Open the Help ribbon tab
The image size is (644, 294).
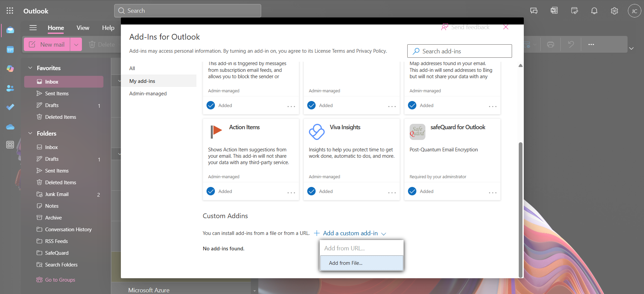pyautogui.click(x=108, y=28)
